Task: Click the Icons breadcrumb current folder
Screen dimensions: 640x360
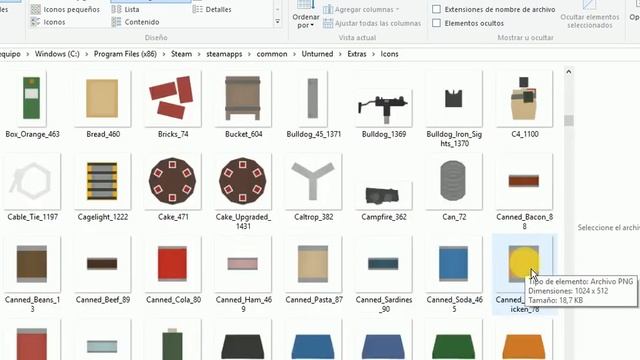Action: 389,54
